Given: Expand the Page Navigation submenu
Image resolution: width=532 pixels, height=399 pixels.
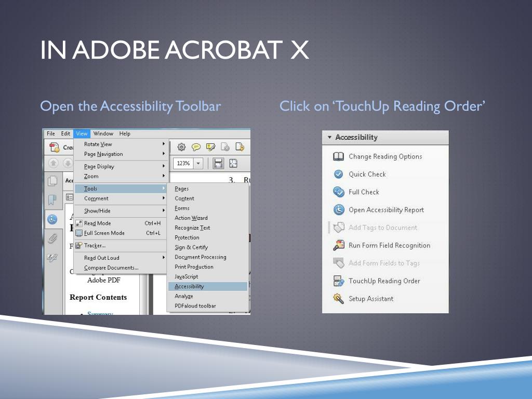Looking at the screenshot, I should tap(164, 154).
